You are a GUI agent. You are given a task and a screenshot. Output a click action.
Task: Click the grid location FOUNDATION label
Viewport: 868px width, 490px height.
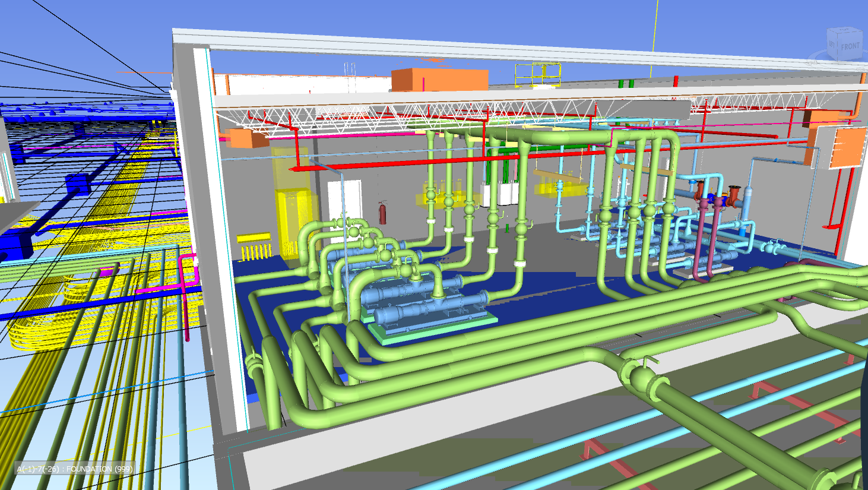pyautogui.click(x=74, y=469)
